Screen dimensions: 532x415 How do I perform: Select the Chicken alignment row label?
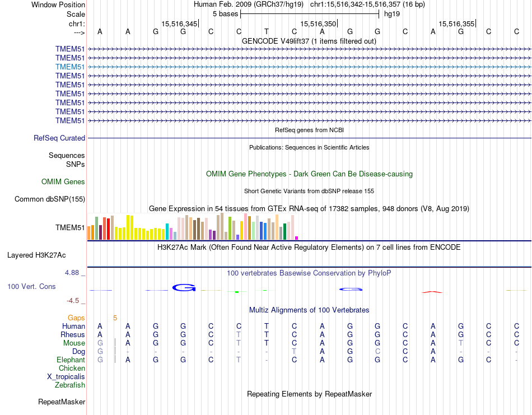pos(72,368)
